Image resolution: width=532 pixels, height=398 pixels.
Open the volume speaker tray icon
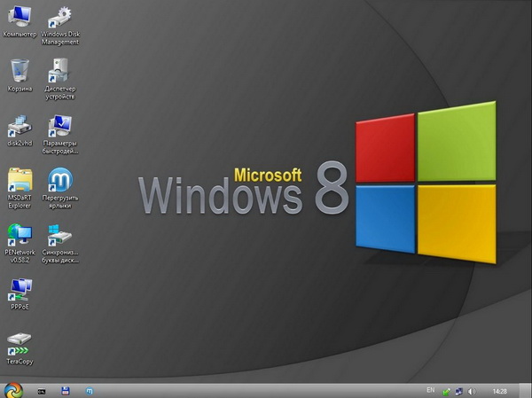(x=472, y=390)
